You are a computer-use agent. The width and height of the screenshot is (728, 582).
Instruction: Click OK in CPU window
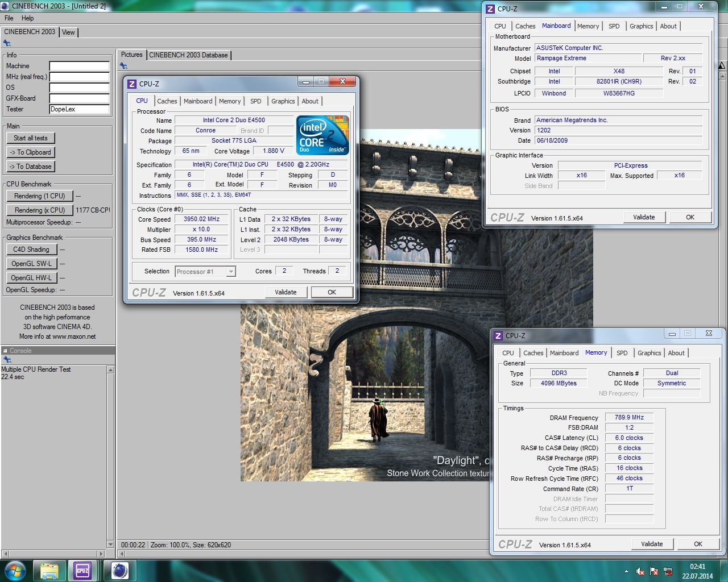point(332,292)
